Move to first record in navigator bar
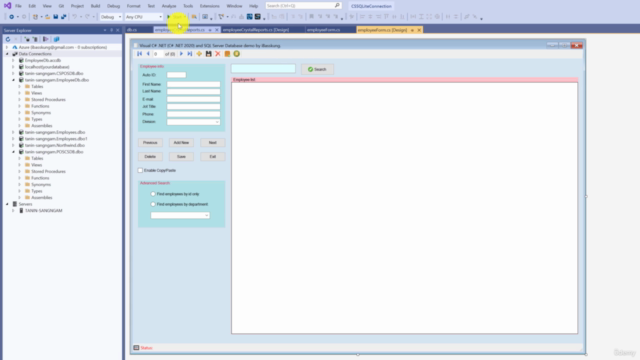 [x=140, y=54]
